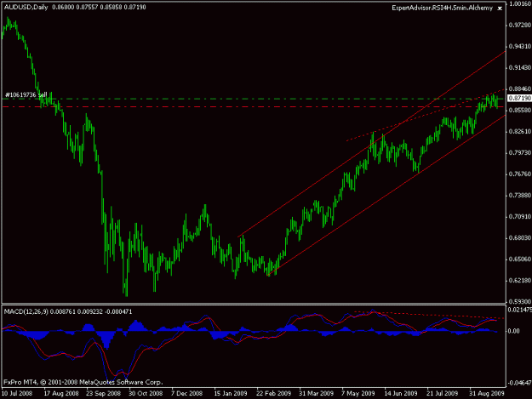Click the FxPro MT4 copyright text

point(83,382)
